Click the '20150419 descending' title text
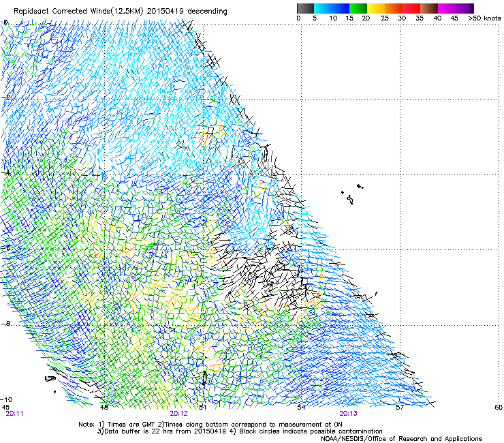The height and width of the screenshot is (443, 504). coord(187,12)
